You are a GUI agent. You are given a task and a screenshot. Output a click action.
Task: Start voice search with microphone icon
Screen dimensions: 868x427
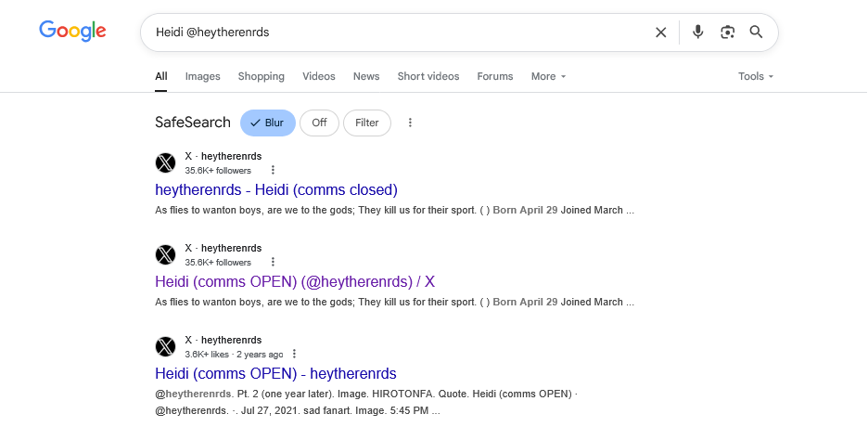pyautogui.click(x=698, y=32)
